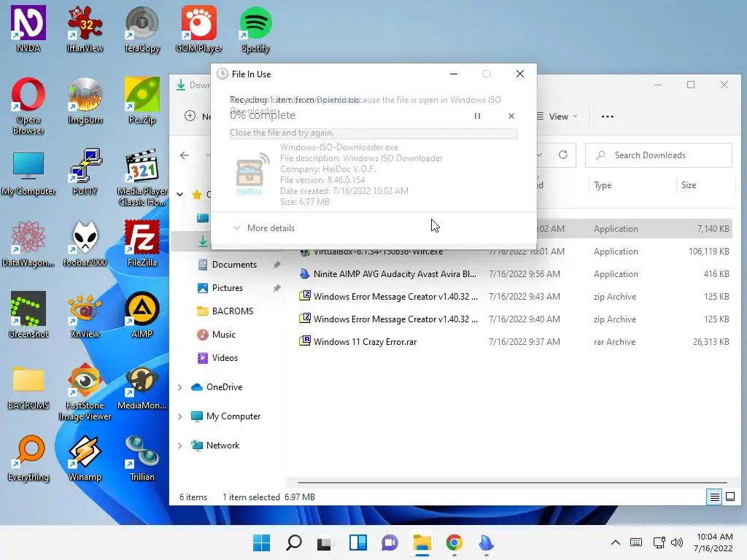Open FileZilla desktop shortcut
This screenshot has height=560, width=747.
[142, 244]
